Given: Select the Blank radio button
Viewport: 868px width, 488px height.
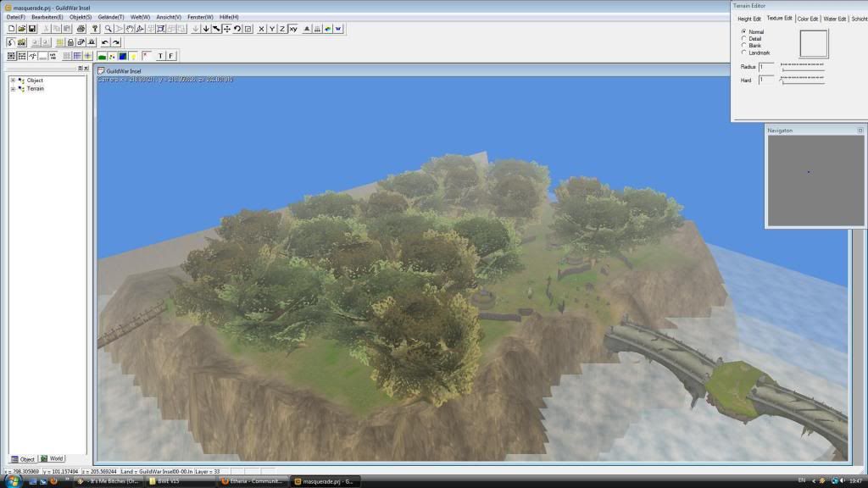Looking at the screenshot, I should pyautogui.click(x=744, y=46).
